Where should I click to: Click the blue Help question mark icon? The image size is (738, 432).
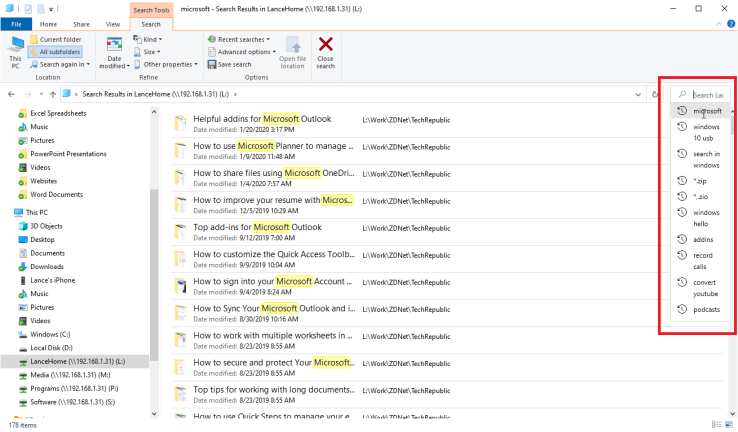(x=731, y=24)
